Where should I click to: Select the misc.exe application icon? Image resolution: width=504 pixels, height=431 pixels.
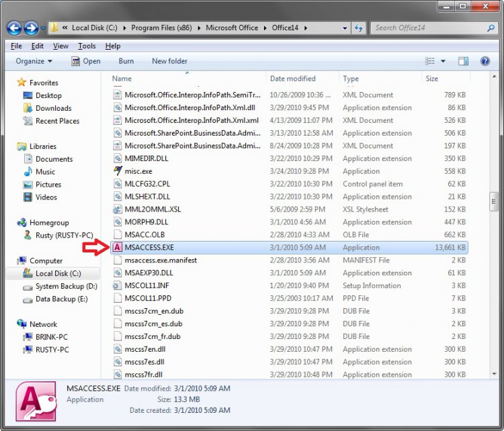118,171
